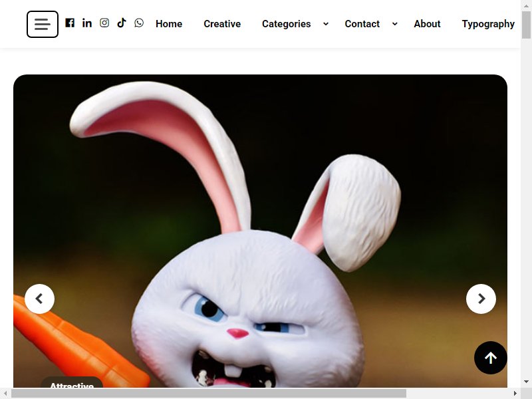This screenshot has width=532, height=399.
Task: Click the scroll left arrow
Action: click(x=5, y=393)
